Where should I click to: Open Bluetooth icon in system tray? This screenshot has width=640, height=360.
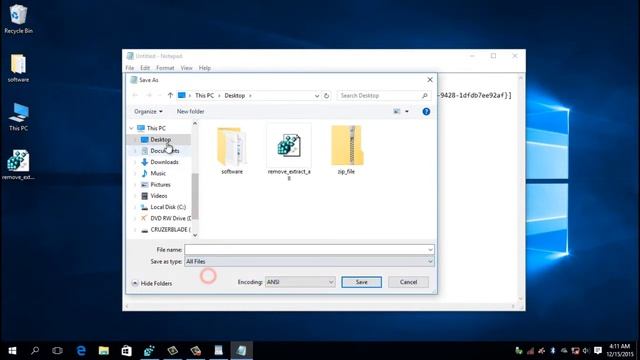coord(553,351)
